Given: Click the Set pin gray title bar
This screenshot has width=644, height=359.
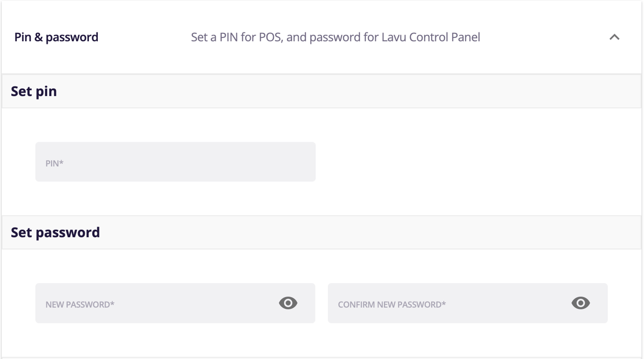Looking at the screenshot, I should coord(328,91).
